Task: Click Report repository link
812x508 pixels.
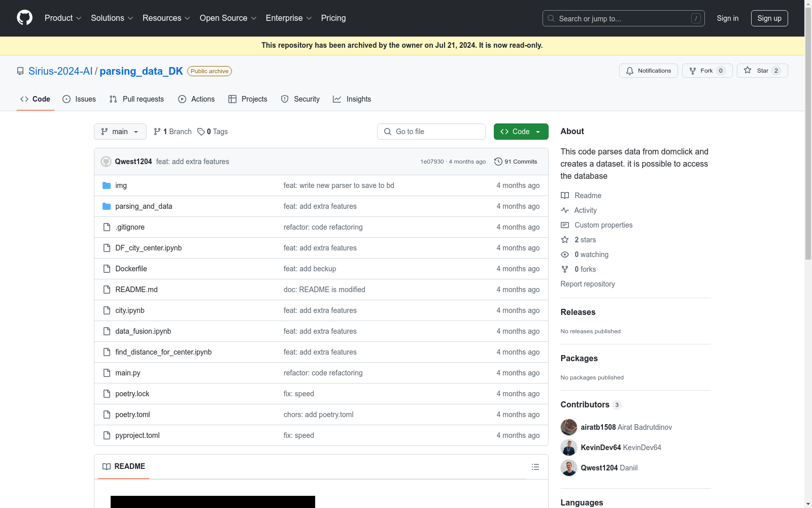Action: 588,284
